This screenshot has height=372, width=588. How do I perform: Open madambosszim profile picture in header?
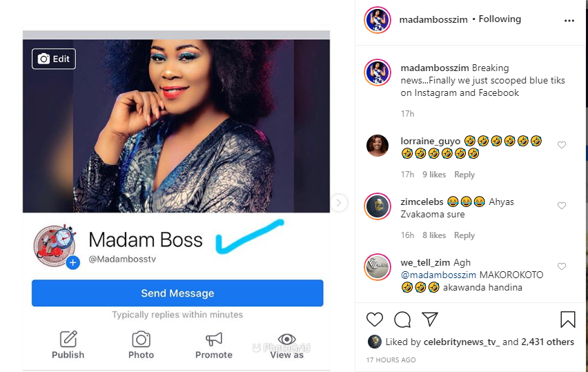pos(378,20)
